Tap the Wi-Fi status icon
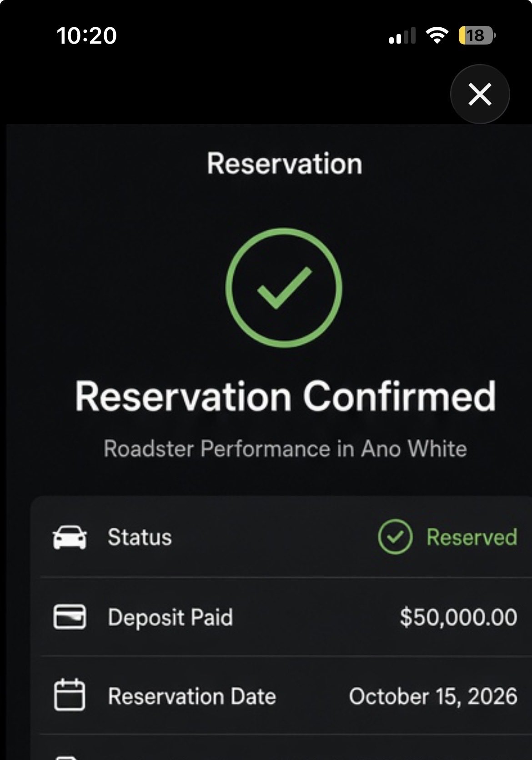Screen dimensions: 532x760 tap(437, 35)
